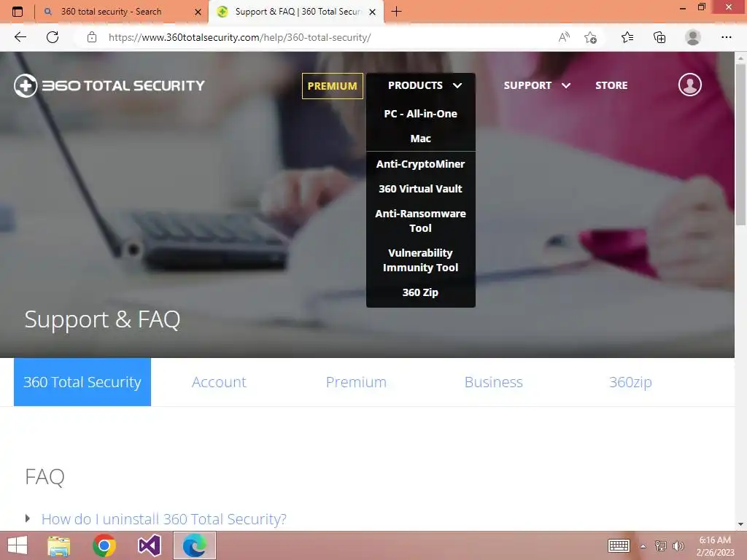Click the scrollbar up arrow
Screen dimensions: 747x560
tap(740, 58)
